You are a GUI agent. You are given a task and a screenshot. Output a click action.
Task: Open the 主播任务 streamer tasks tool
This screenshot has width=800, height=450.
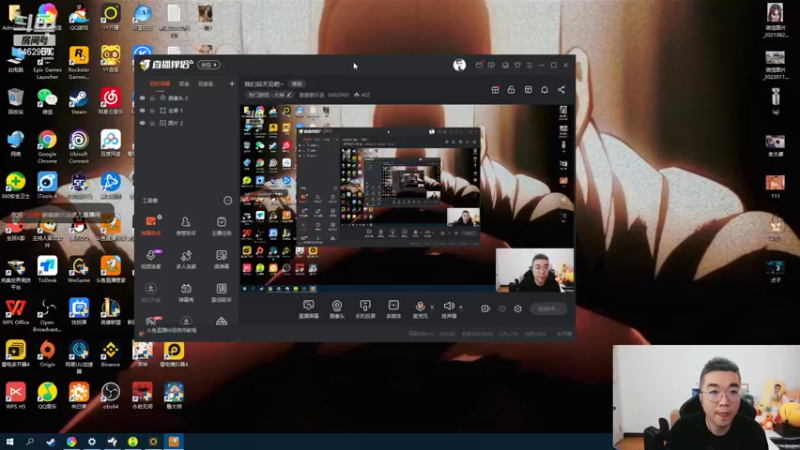(x=221, y=225)
